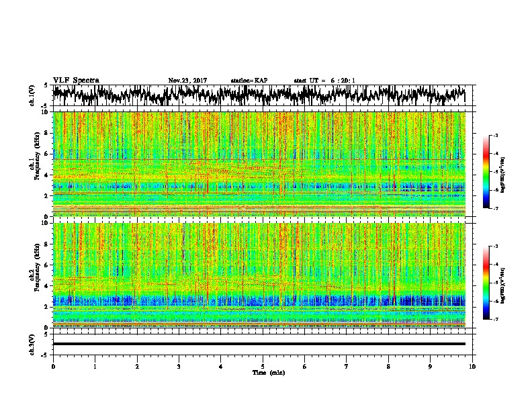Click time axis tick label "1"
The width and height of the screenshot is (532, 411).
[95, 367]
